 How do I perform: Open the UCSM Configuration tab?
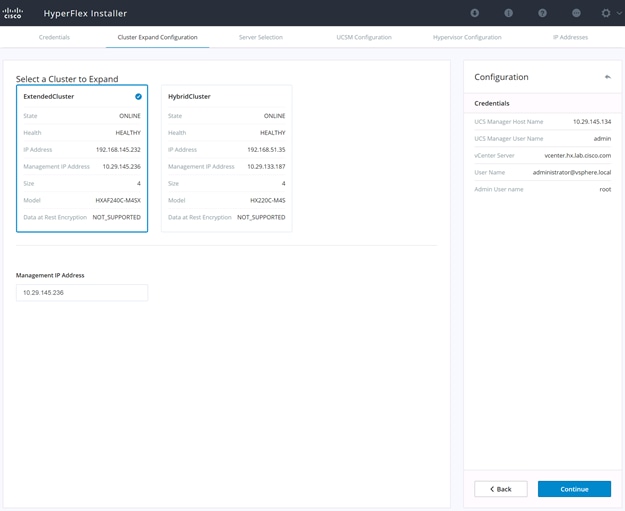pyautogui.click(x=364, y=37)
